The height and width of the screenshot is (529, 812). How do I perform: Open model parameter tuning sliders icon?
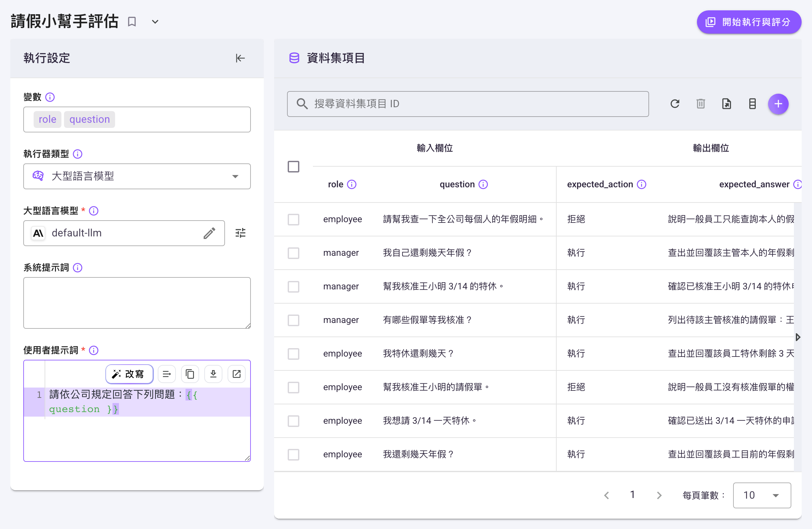tap(240, 233)
